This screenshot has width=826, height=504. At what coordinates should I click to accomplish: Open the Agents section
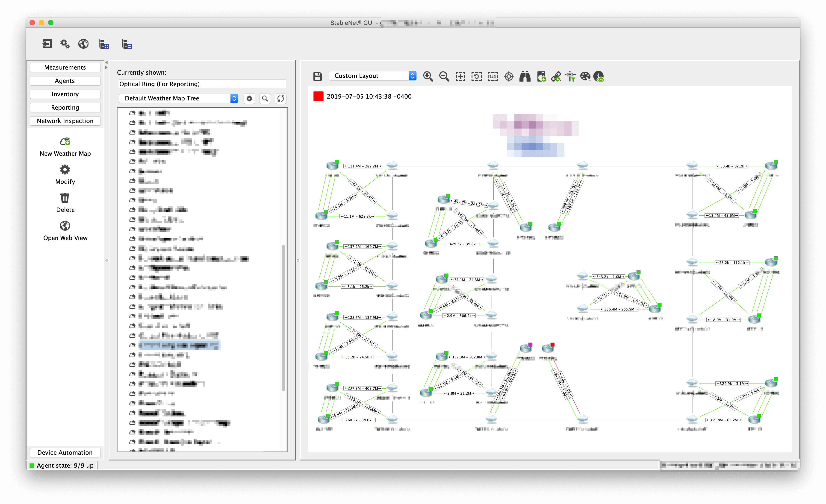[65, 81]
